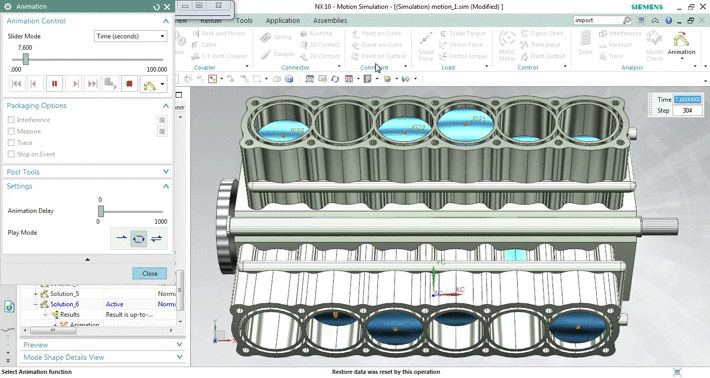
Task: Click the time slider handle at 7.600
Action: tap(26, 59)
